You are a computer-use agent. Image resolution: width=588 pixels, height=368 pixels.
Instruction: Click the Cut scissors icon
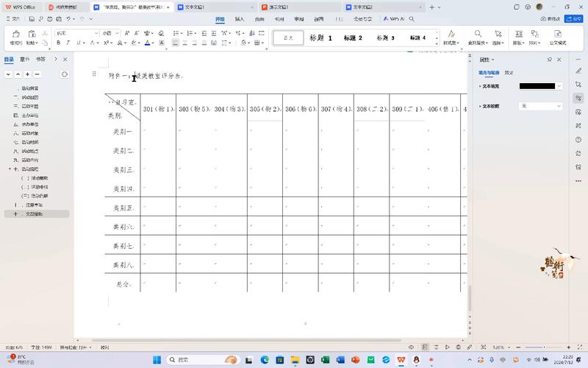tap(45, 33)
